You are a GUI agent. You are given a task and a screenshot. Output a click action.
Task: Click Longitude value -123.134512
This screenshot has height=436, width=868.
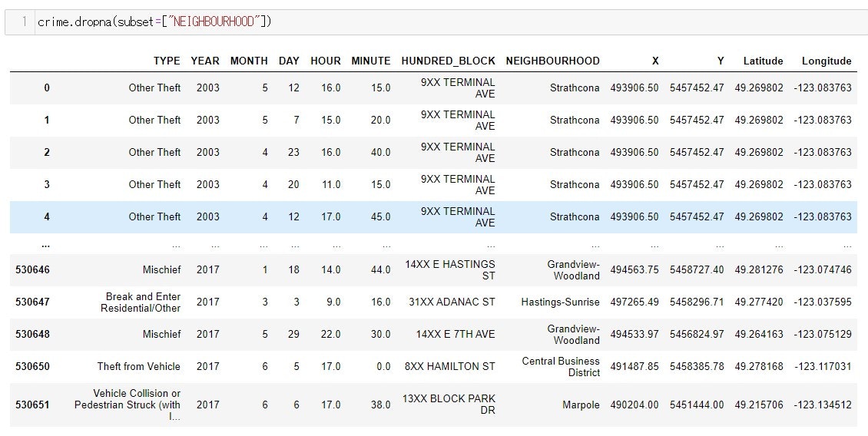[823, 405]
